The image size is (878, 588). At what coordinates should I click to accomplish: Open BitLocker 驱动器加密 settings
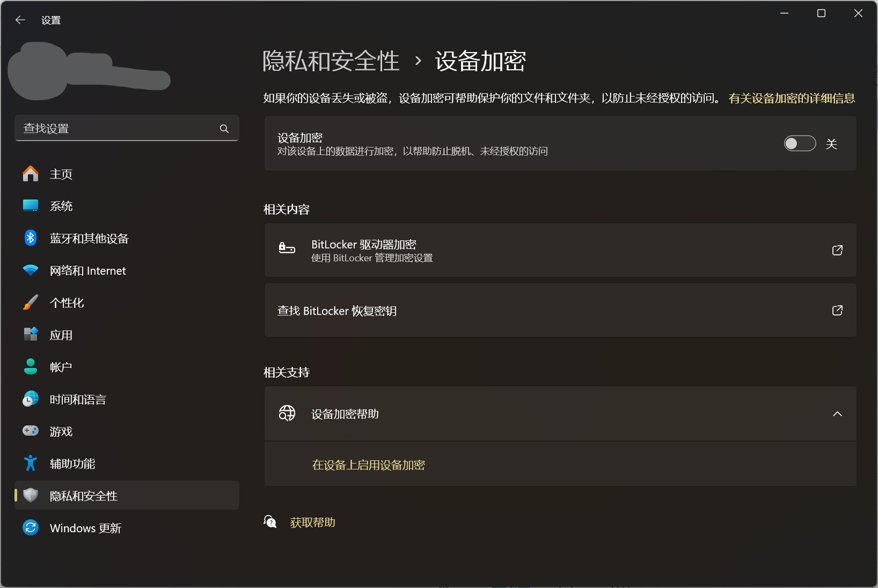(560, 251)
